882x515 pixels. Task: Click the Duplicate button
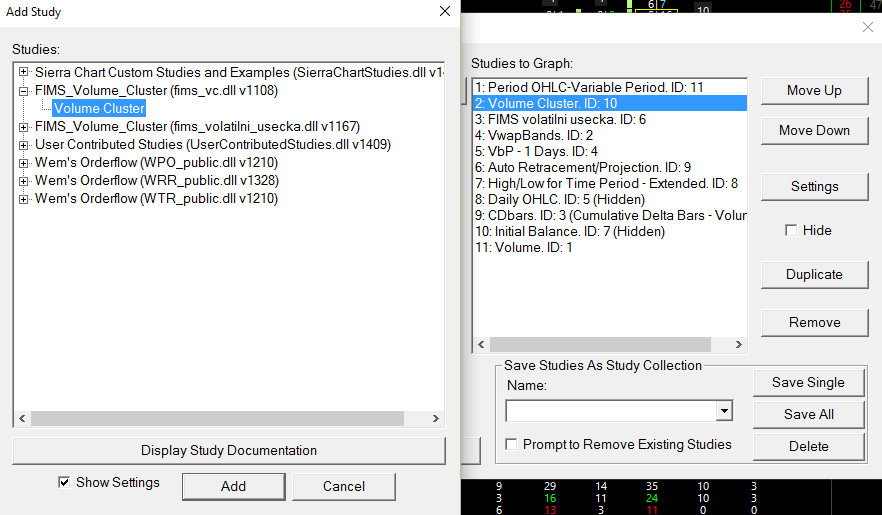coord(814,274)
